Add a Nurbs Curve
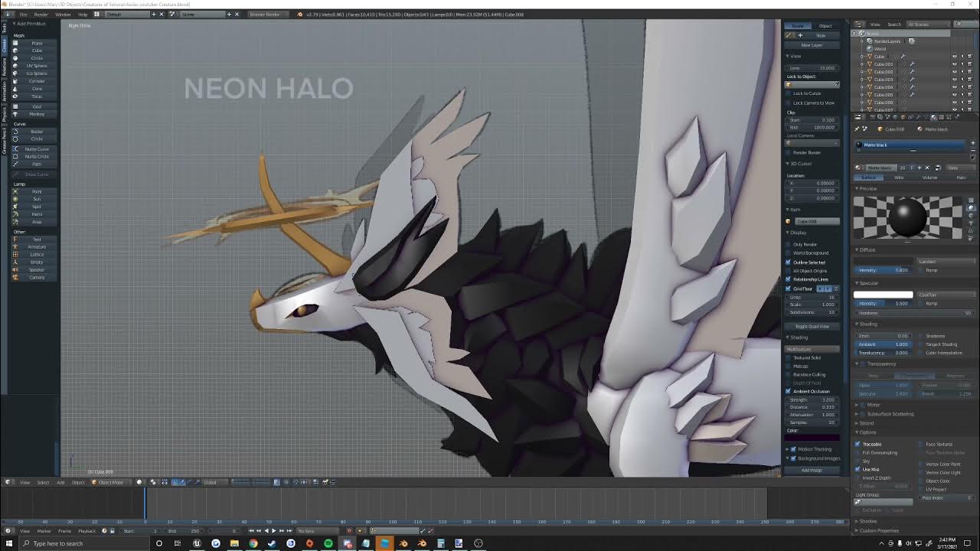980x551 pixels. (x=36, y=149)
